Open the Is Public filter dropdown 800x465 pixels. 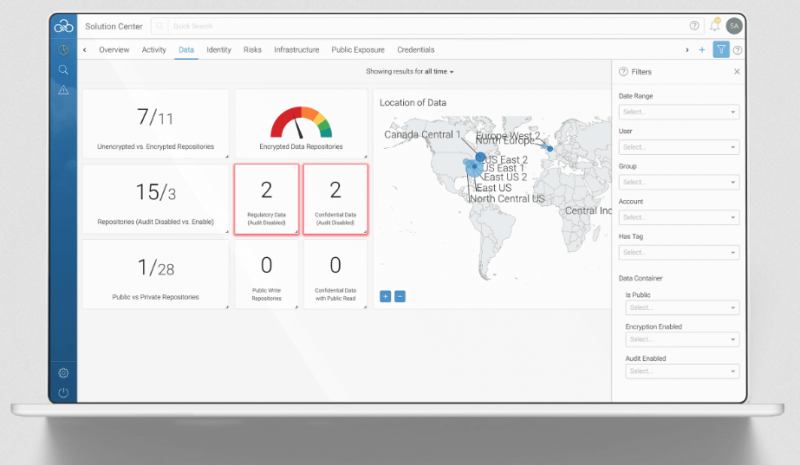[x=683, y=308]
